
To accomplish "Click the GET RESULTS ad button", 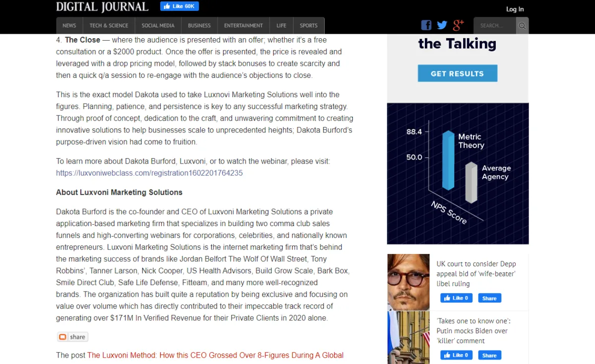I will [x=457, y=73].
